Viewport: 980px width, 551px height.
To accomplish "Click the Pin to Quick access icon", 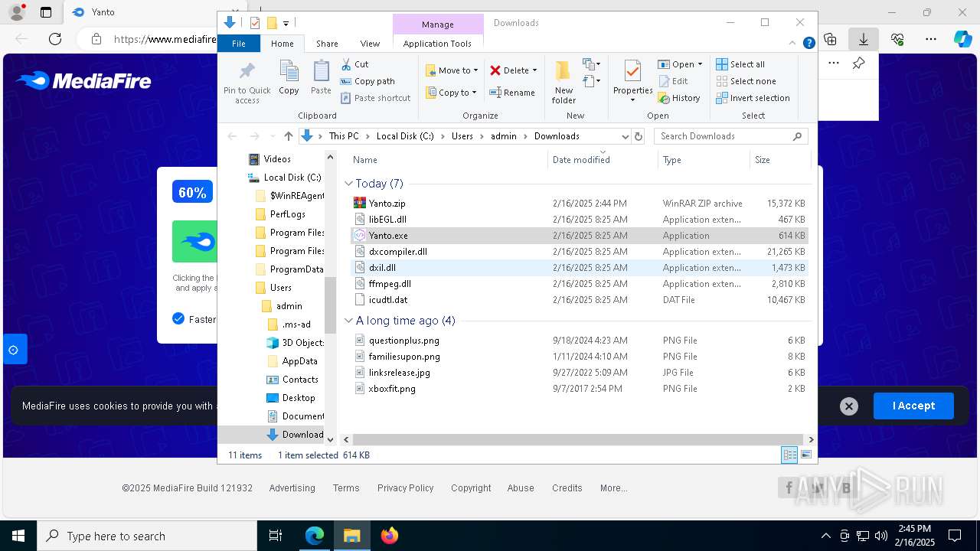I will point(247,83).
